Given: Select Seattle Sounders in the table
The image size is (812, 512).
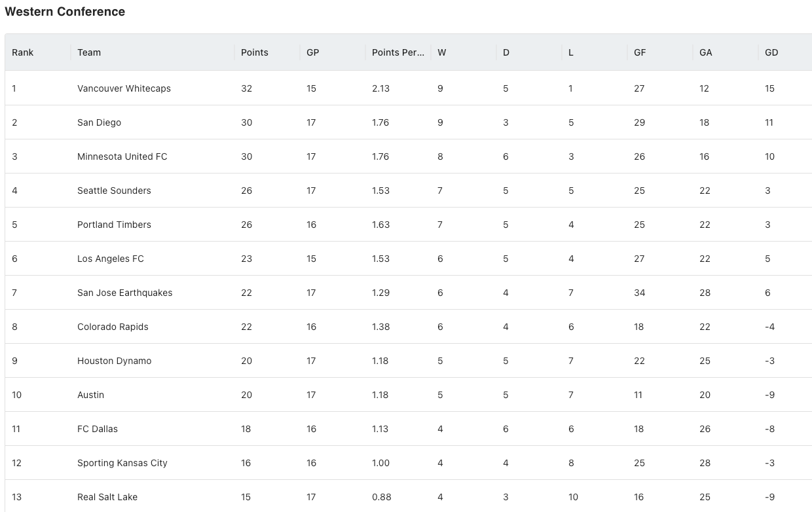Looking at the screenshot, I should coord(114,191).
